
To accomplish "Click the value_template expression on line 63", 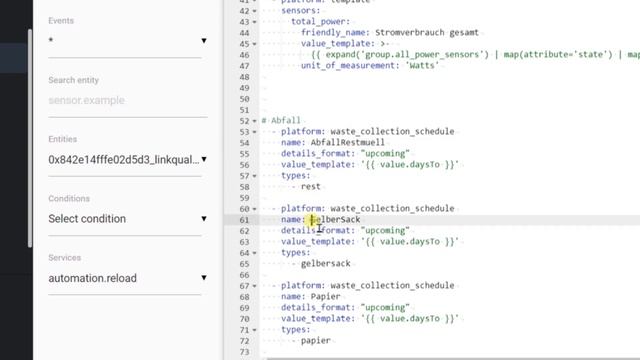I will [410, 242].
